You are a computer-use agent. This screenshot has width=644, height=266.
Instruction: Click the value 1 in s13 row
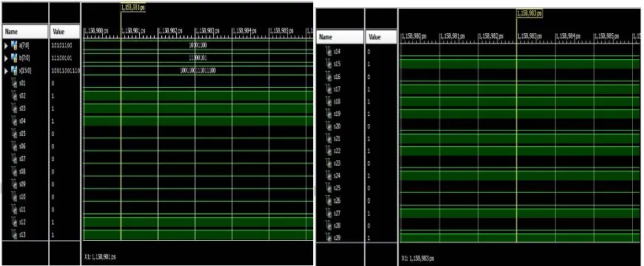pos(54,235)
